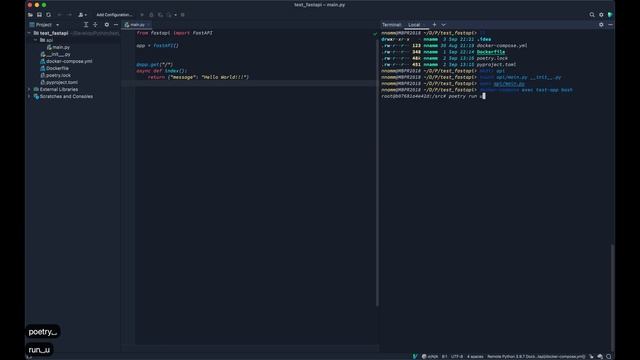Image resolution: width=640 pixels, height=360 pixels.
Task: Hide the Terminal tool window
Action: (x=610, y=25)
